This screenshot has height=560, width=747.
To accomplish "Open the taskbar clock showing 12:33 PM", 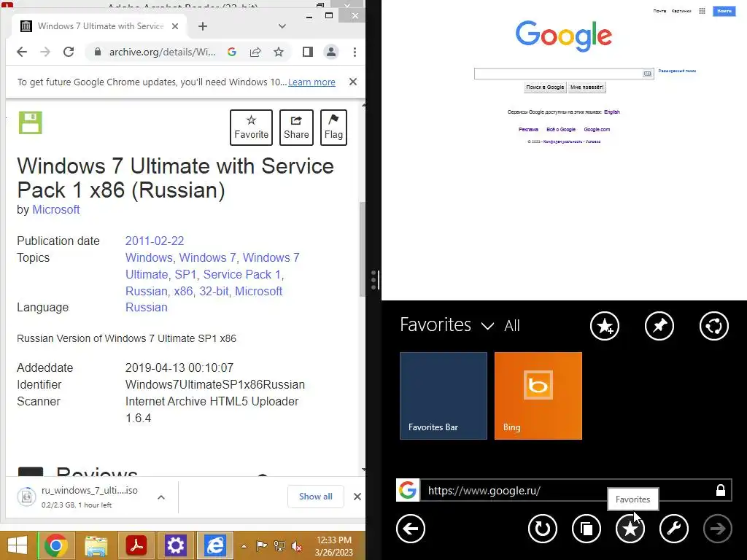I will [334, 546].
